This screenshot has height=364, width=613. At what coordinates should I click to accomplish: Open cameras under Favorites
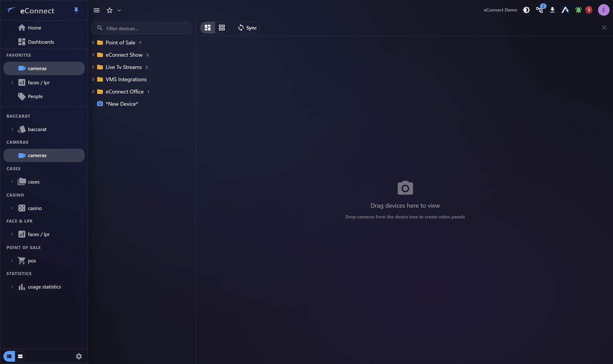44,68
